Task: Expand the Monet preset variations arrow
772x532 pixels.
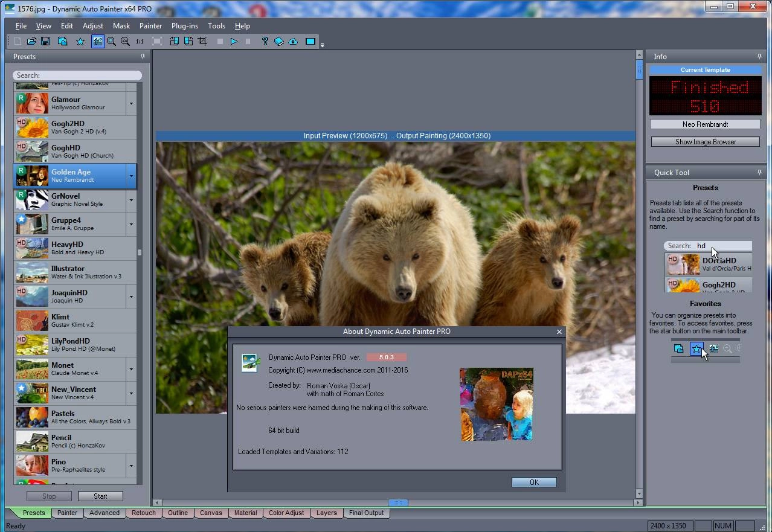Action: click(x=131, y=369)
